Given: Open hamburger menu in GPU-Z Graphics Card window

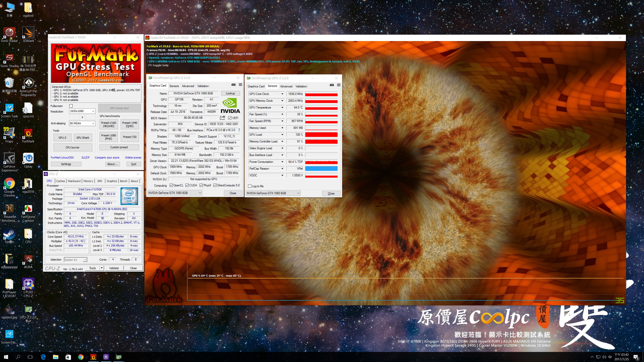Looking at the screenshot, I should tap(240, 85).
